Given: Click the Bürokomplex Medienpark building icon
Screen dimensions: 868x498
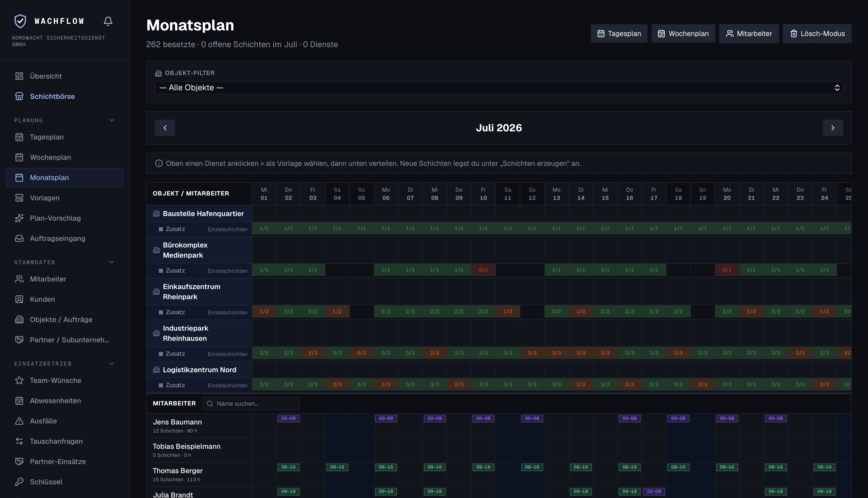Looking at the screenshot, I should coord(156,250).
